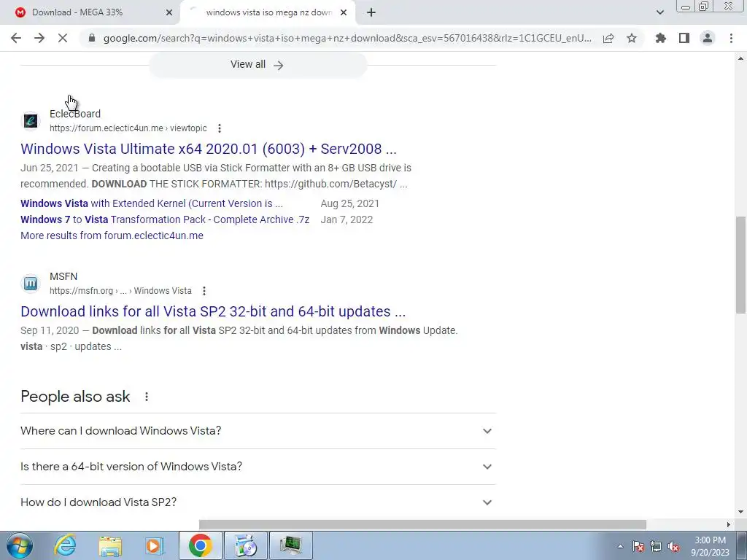This screenshot has height=560, width=747.
Task: Click the scroll down arrow
Action: (x=740, y=512)
